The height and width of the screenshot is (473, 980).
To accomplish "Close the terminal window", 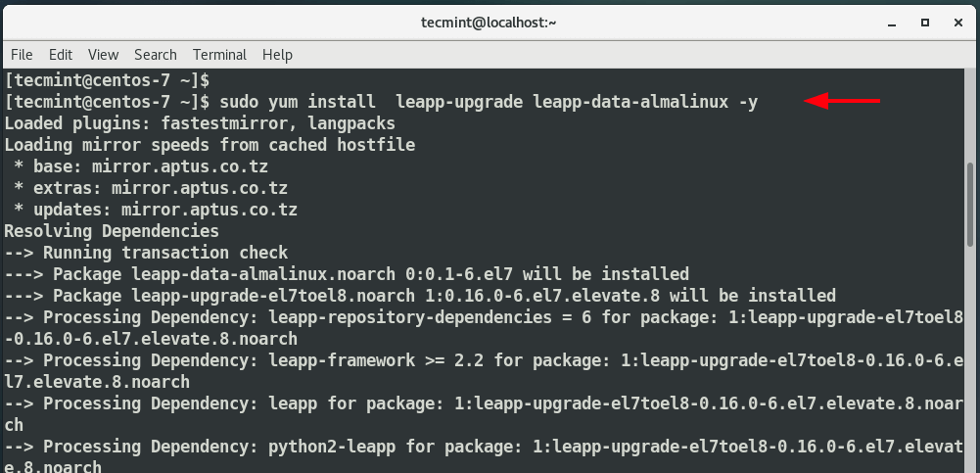I will (x=958, y=23).
